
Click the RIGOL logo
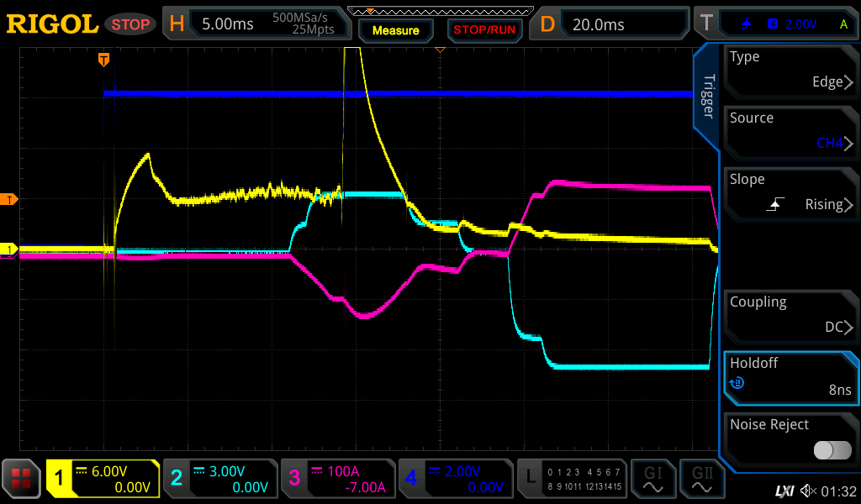point(52,24)
